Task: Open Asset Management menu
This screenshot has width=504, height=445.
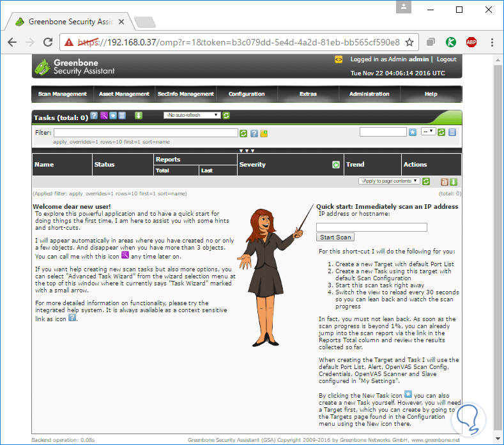Action: [124, 94]
